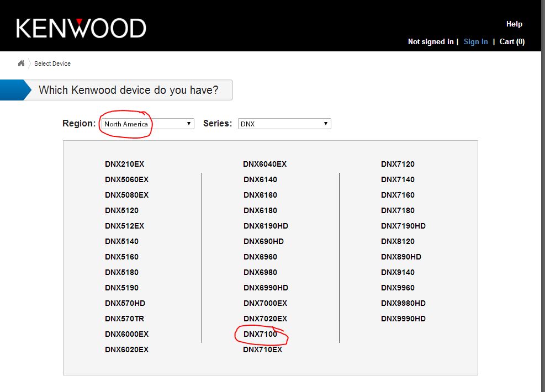This screenshot has height=392, width=545.
Task: Click the home icon in breadcrumb
Action: pyautogui.click(x=21, y=63)
